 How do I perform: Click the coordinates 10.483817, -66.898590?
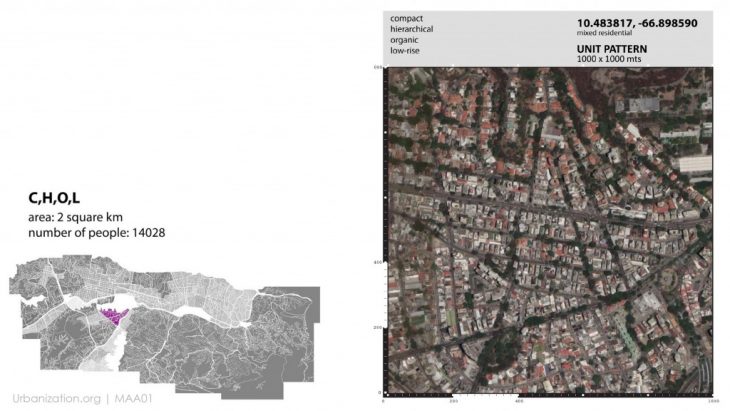[x=636, y=22]
